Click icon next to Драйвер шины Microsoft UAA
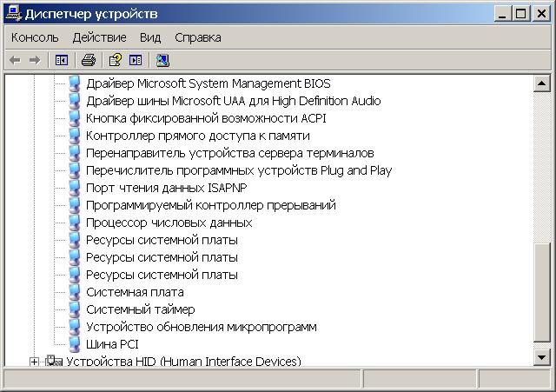Image resolution: width=556 pixels, height=392 pixels. 75,101
